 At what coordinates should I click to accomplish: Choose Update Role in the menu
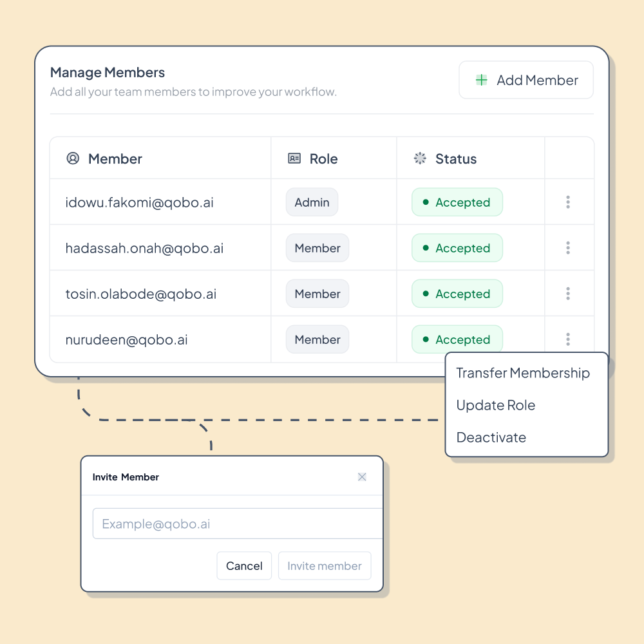496,406
